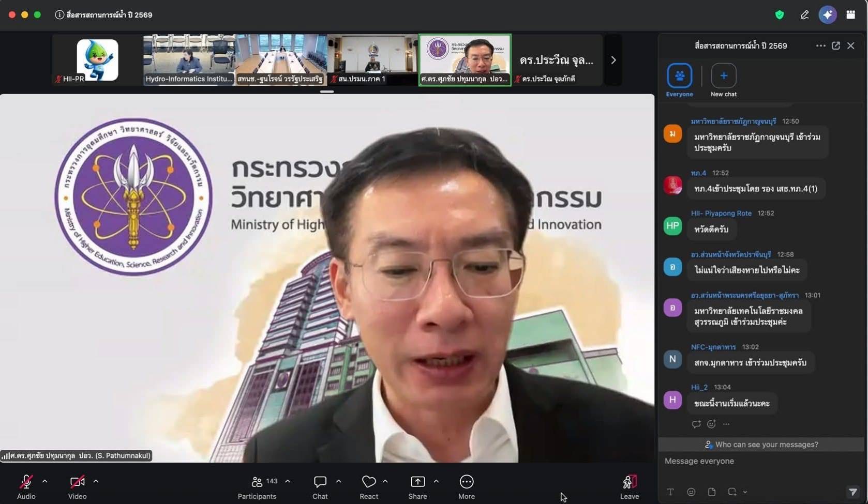This screenshot has width=868, height=504.
Task: Expand Participants options caret
Action: (x=288, y=481)
